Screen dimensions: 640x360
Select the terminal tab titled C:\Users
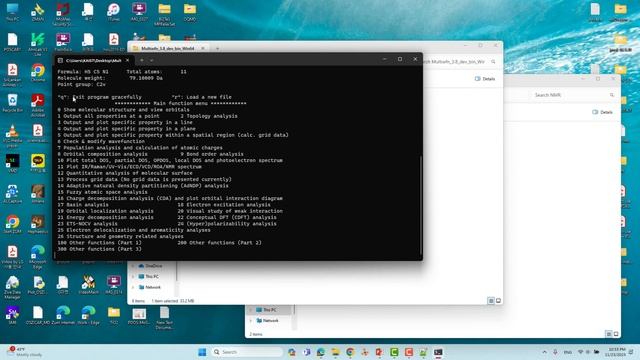point(93,60)
